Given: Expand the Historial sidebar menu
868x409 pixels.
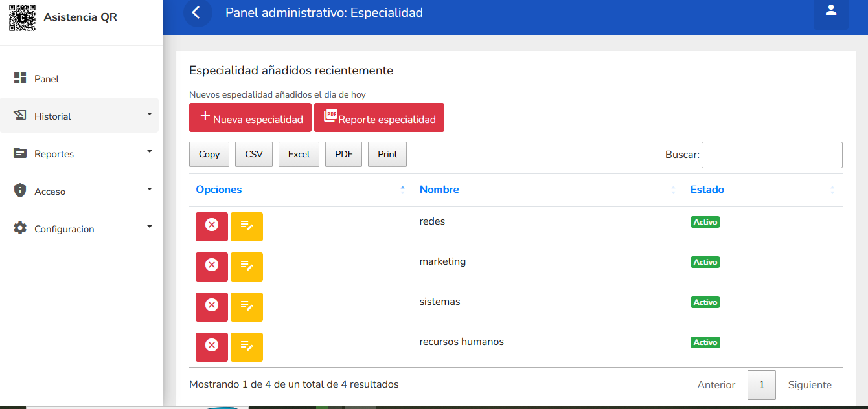Looking at the screenshot, I should [79, 116].
